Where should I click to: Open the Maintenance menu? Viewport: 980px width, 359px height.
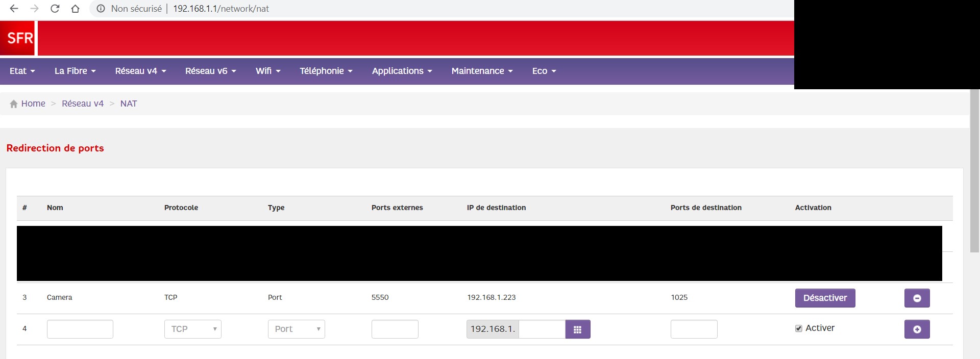(x=482, y=71)
